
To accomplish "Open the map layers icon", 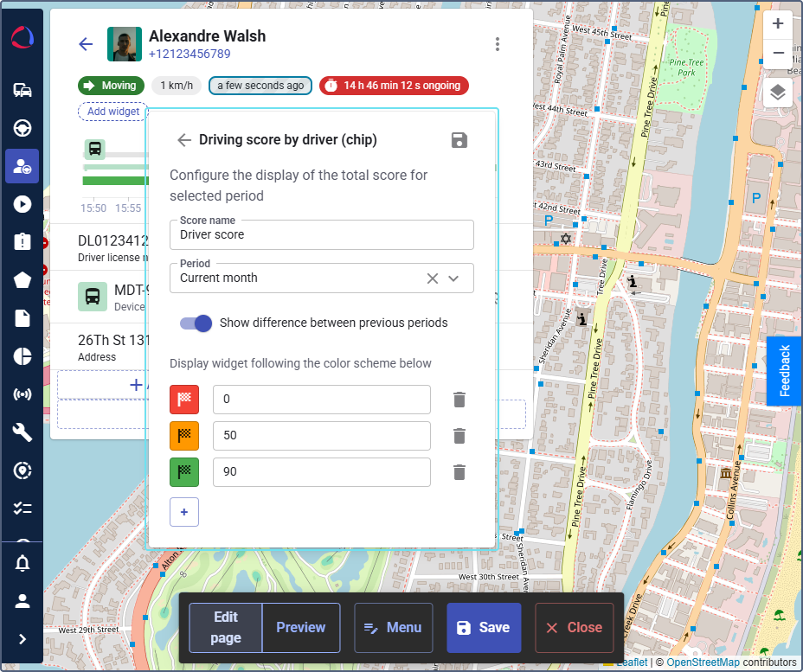I will (x=777, y=92).
